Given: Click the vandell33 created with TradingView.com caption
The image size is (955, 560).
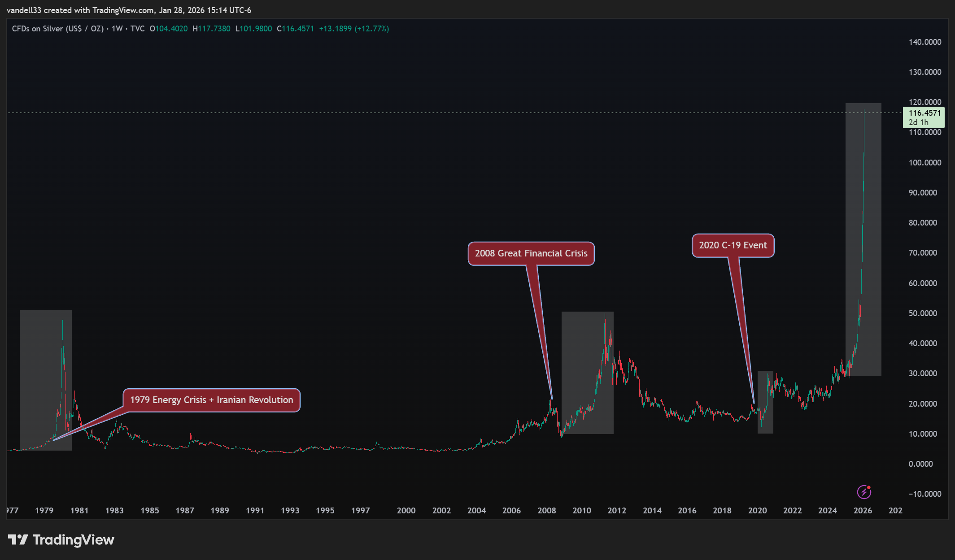Looking at the screenshot, I should coord(129,10).
